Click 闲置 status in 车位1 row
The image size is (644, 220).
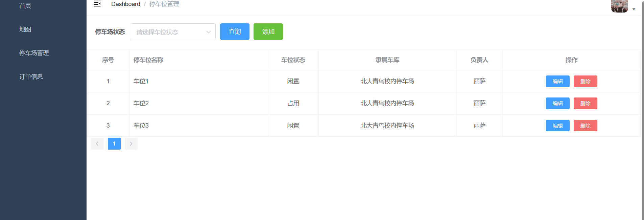293,81
